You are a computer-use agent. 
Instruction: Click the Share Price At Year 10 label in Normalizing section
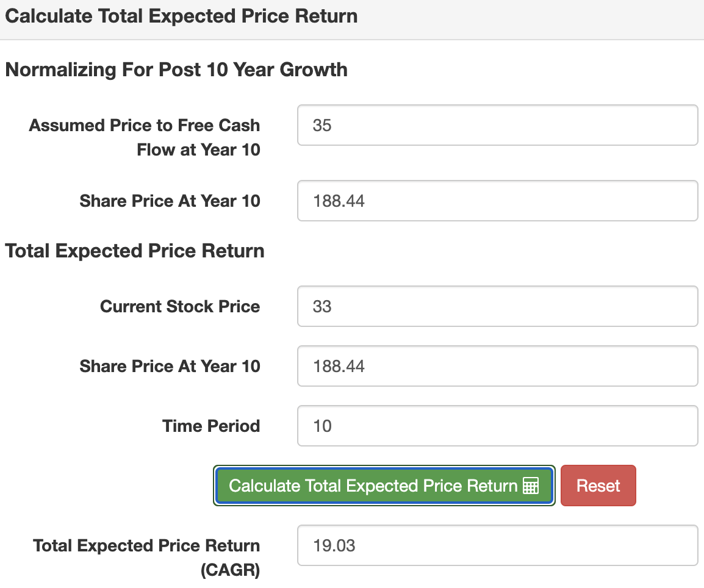[170, 201]
